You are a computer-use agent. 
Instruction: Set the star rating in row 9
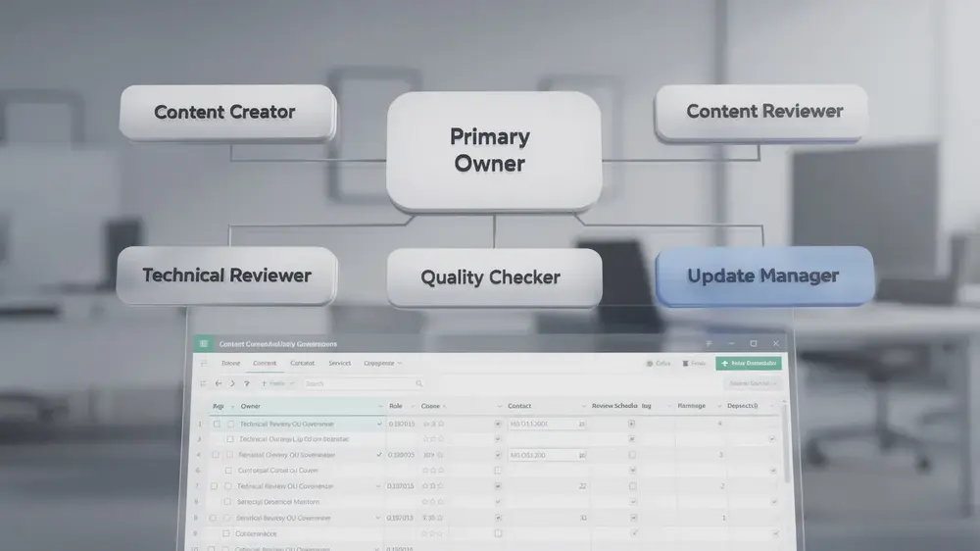coord(432,534)
